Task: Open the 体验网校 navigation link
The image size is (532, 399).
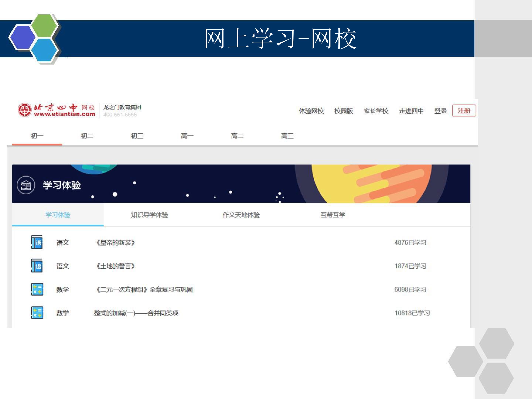Action: pos(311,111)
